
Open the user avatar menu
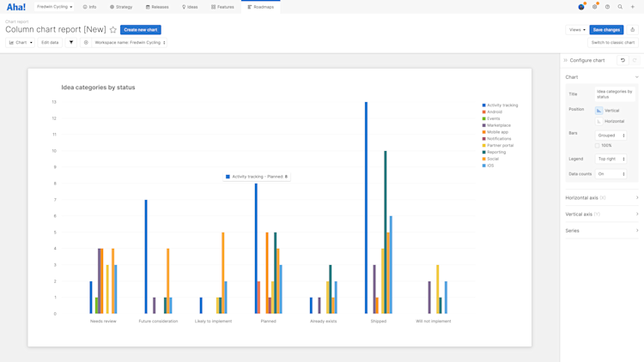(x=581, y=7)
